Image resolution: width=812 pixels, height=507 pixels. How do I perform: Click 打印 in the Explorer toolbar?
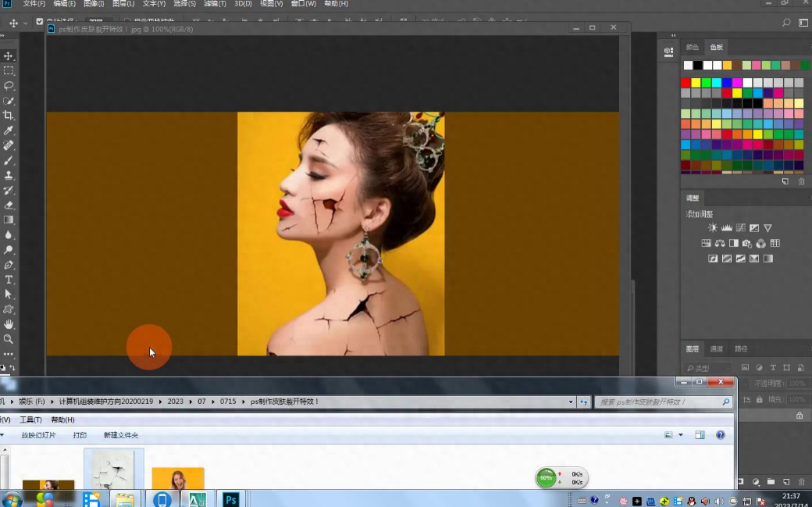click(80, 435)
